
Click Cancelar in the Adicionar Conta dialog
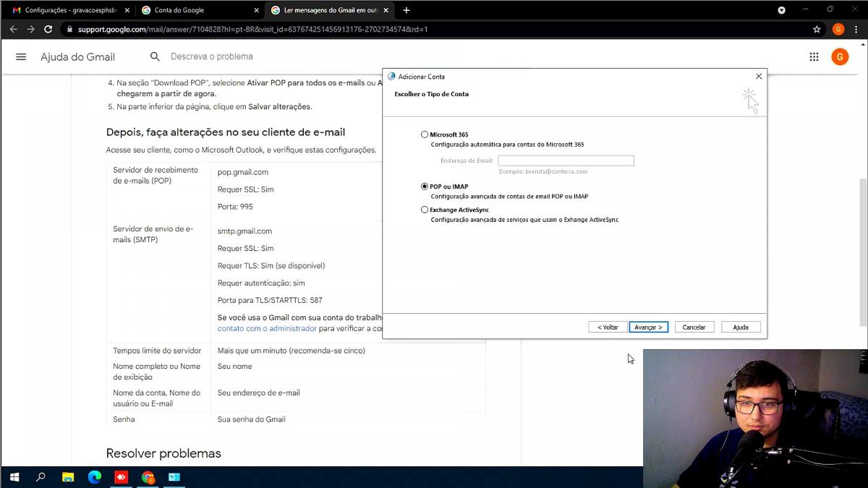click(x=694, y=328)
